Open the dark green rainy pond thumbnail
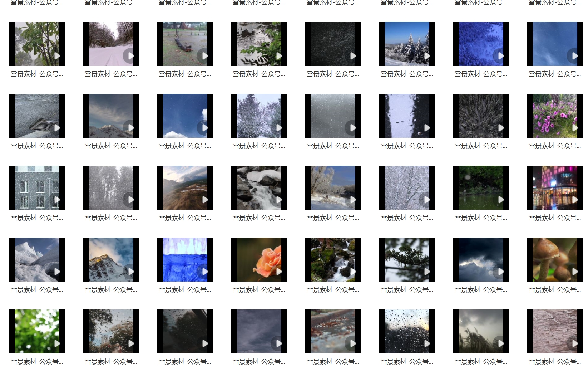 (481, 187)
